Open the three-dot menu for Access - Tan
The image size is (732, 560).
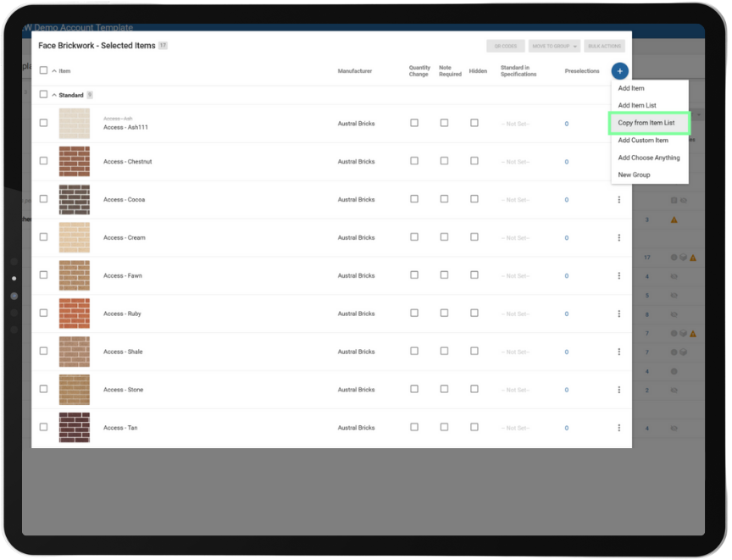point(618,428)
